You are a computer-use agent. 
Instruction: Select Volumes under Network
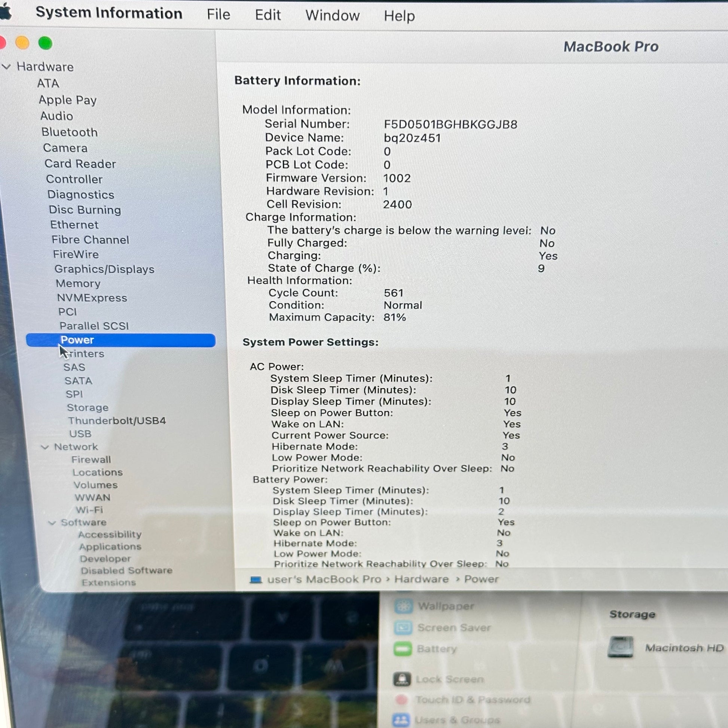click(95, 485)
